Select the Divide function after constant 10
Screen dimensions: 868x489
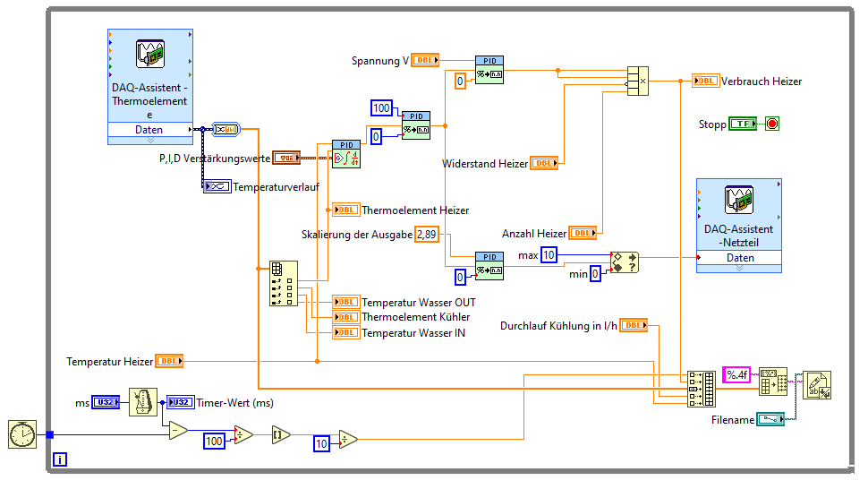tap(347, 439)
